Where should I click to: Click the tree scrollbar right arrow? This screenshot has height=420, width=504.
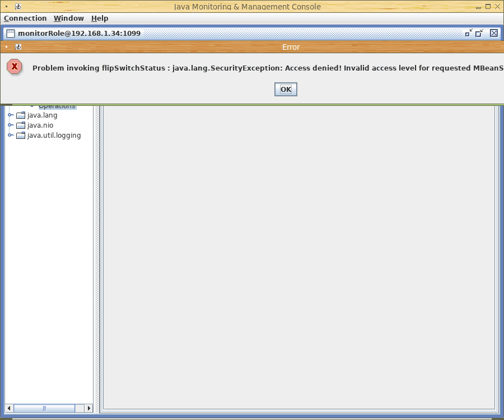pos(89,408)
